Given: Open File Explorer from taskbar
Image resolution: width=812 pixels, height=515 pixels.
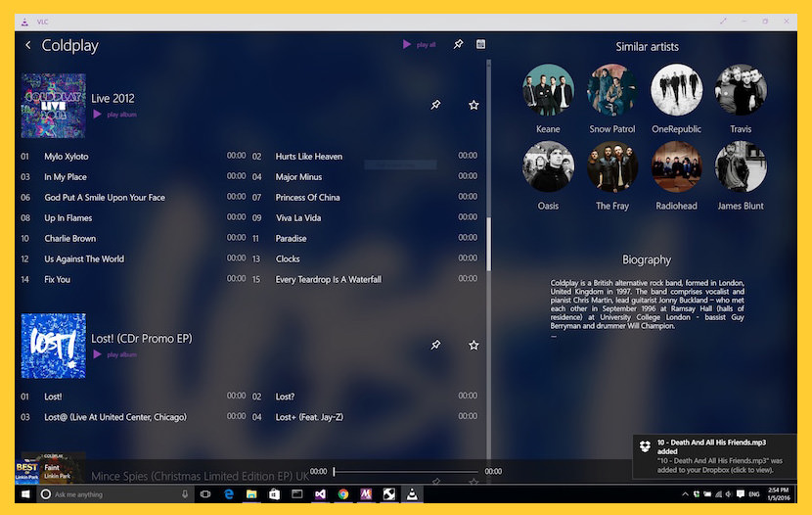Looking at the screenshot, I should tap(251, 494).
